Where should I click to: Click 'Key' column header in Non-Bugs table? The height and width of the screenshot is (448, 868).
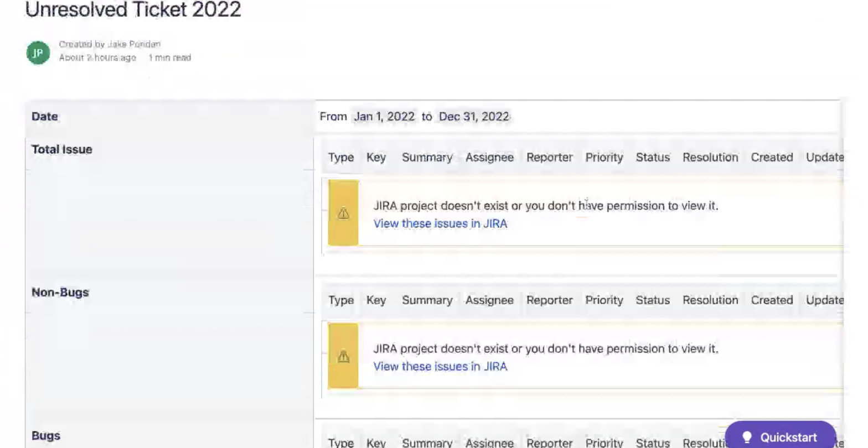(x=376, y=300)
